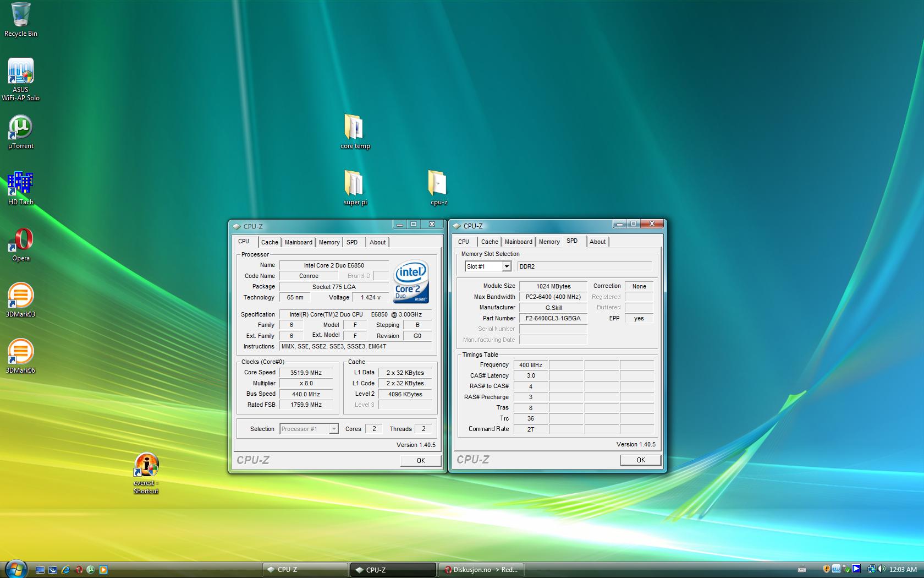This screenshot has height=578, width=924.
Task: Switch to Diskusjon.no Opera taskbar button
Action: coord(481,570)
